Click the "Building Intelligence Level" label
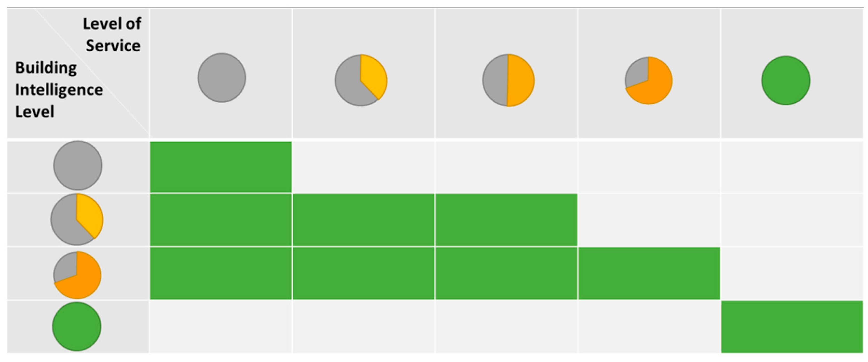Screen dimensions: 868x362 pos(59,89)
